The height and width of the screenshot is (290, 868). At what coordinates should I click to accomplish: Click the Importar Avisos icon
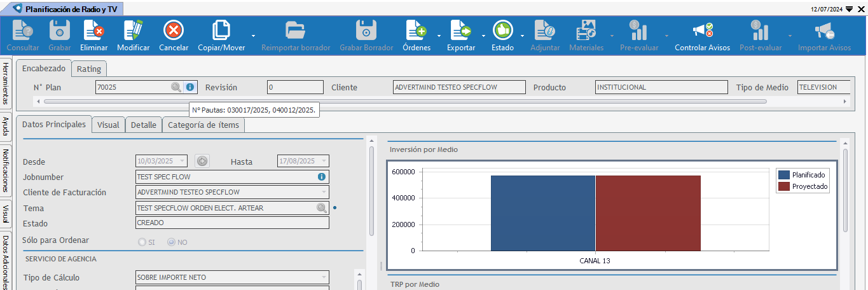click(x=824, y=30)
